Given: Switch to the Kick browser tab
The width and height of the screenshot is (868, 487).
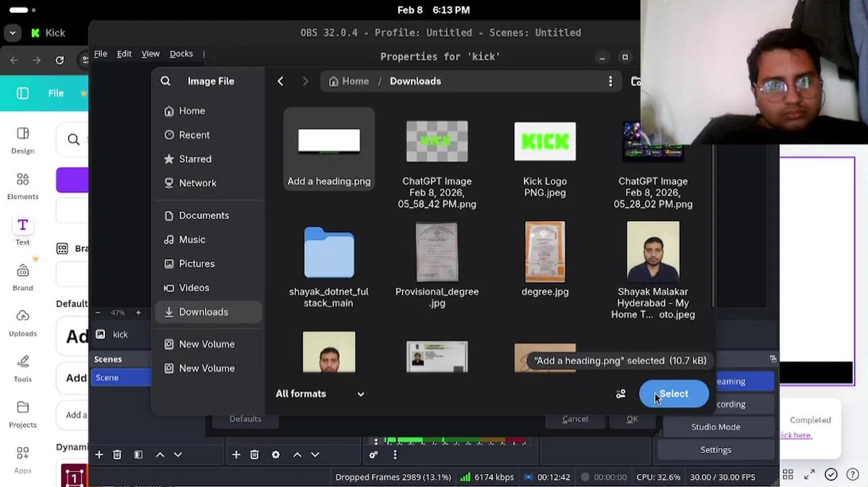Looking at the screenshot, I should [x=47, y=32].
